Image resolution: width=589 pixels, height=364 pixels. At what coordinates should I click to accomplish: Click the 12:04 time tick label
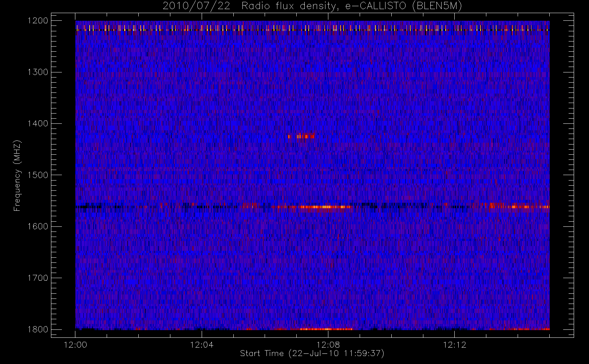(202, 345)
